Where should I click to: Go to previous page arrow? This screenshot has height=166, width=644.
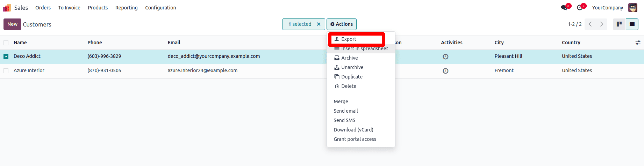590,24
